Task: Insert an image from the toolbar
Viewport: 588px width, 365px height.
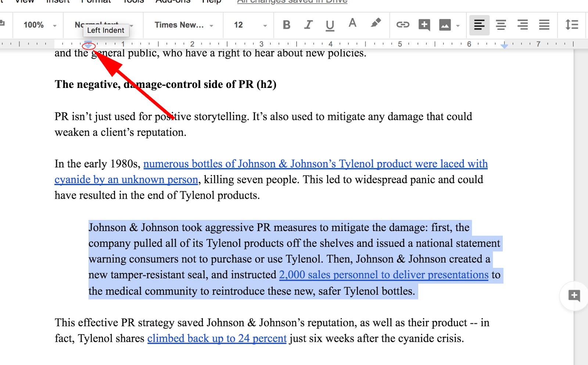Action: tap(445, 25)
